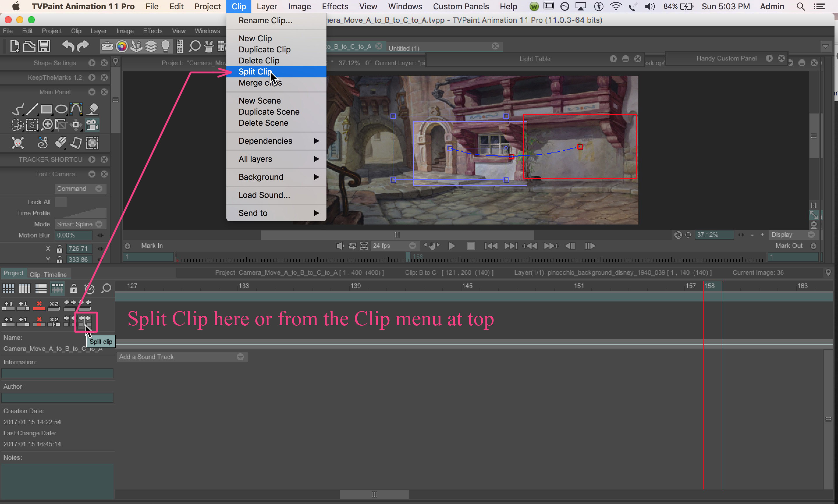
Task: Select the crop tool
Action: tap(61, 125)
